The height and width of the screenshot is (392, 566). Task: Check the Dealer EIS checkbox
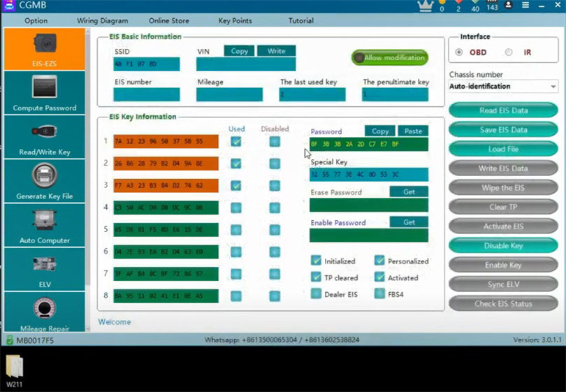[316, 293]
